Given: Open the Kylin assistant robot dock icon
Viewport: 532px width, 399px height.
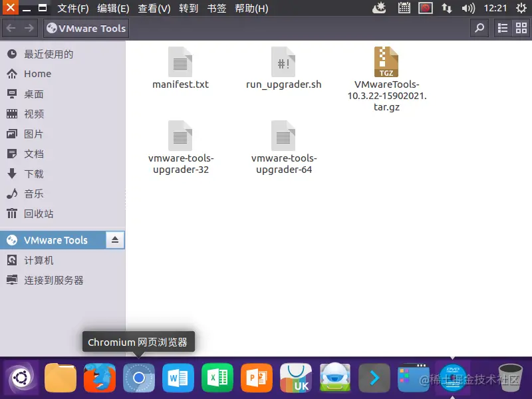Looking at the screenshot, I should point(335,378).
